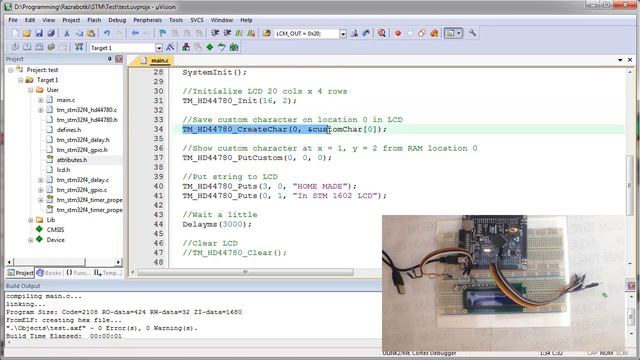Screen dimensions: 640x360
Task: Kill all breakpoints icon
Action: click(x=434, y=33)
